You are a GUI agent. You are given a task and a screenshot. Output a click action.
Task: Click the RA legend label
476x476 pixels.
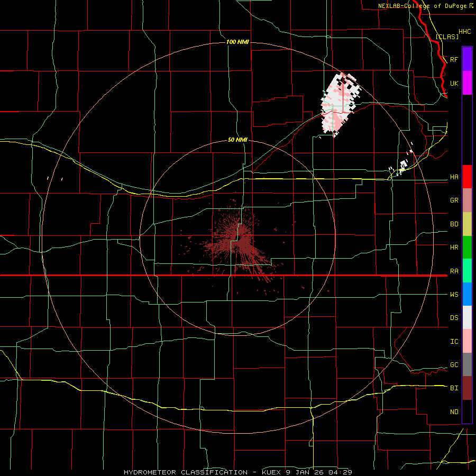pos(454,271)
